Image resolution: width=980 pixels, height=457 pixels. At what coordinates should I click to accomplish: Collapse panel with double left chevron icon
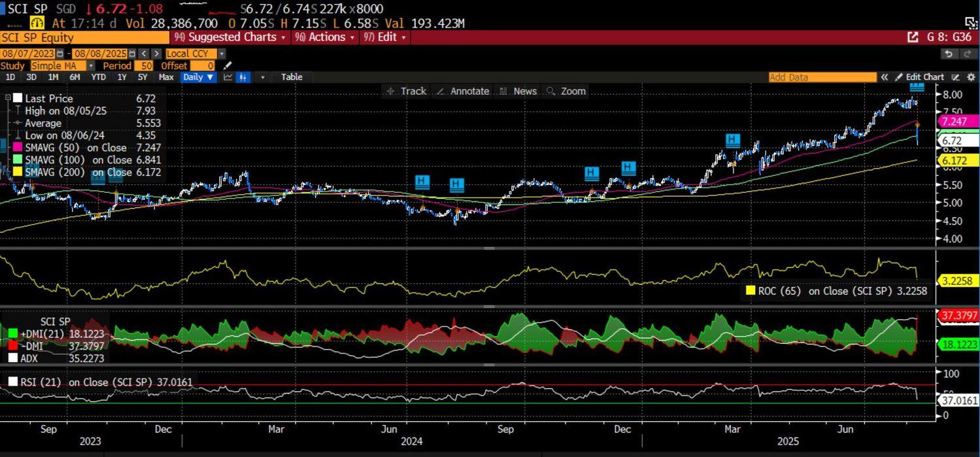884,77
